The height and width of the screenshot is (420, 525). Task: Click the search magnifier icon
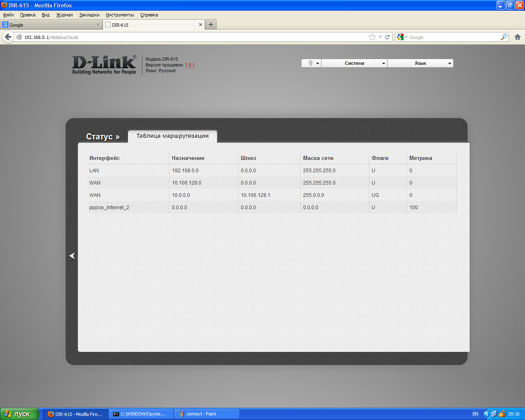point(504,37)
